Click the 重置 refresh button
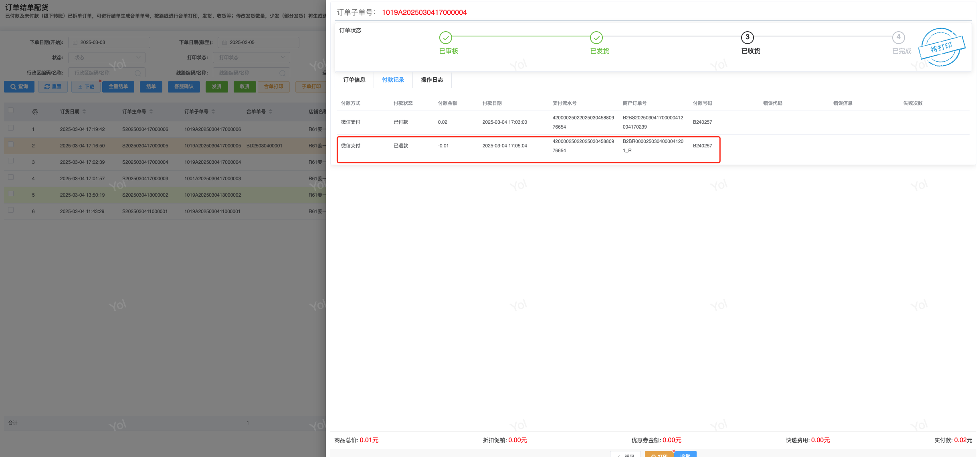Image resolution: width=980 pixels, height=457 pixels. click(x=53, y=87)
